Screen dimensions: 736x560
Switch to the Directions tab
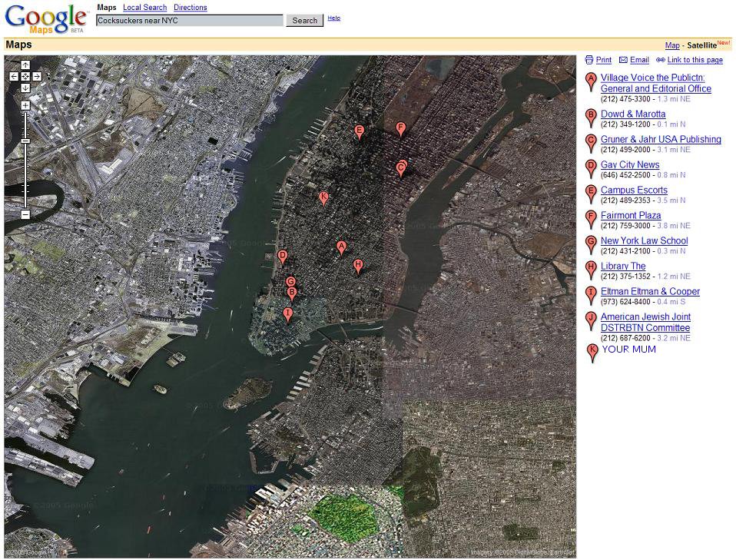point(190,8)
